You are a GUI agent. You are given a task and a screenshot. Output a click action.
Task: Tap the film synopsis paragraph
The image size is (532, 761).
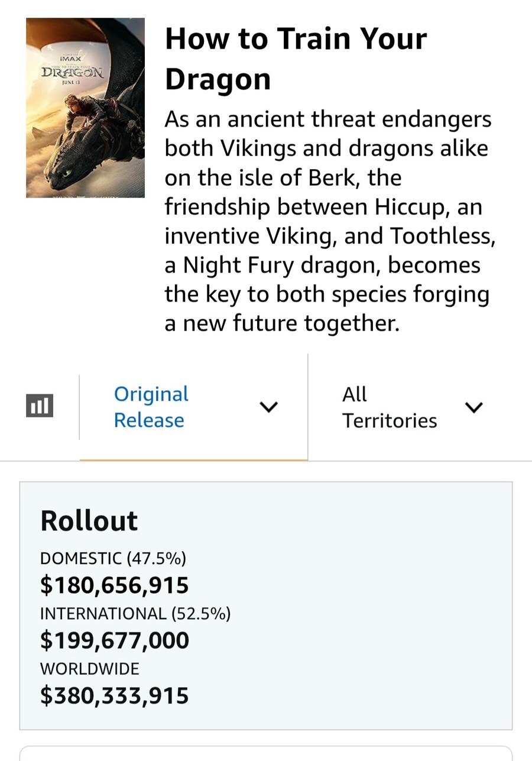(330, 221)
